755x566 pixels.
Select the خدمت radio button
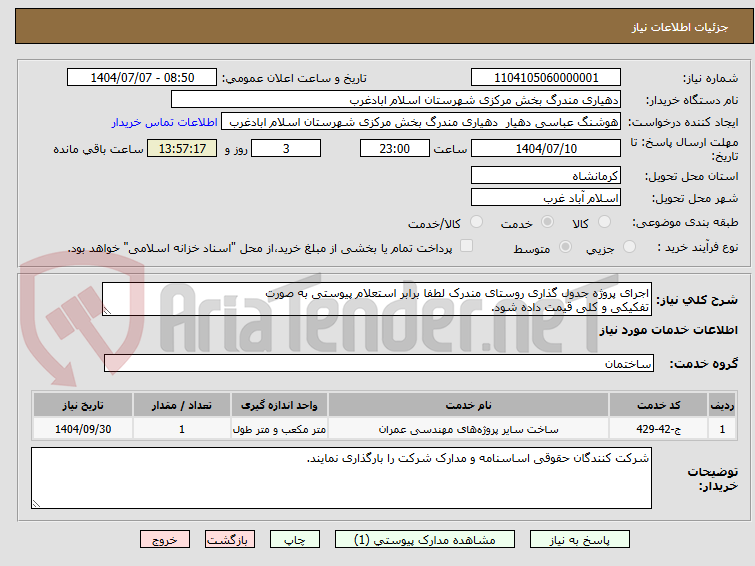pyautogui.click(x=547, y=222)
